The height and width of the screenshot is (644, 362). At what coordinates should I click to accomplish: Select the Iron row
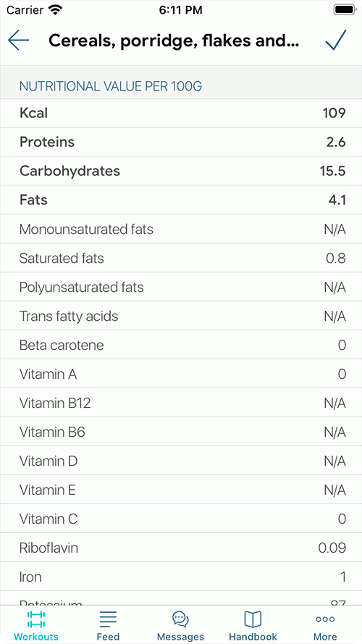click(x=181, y=577)
